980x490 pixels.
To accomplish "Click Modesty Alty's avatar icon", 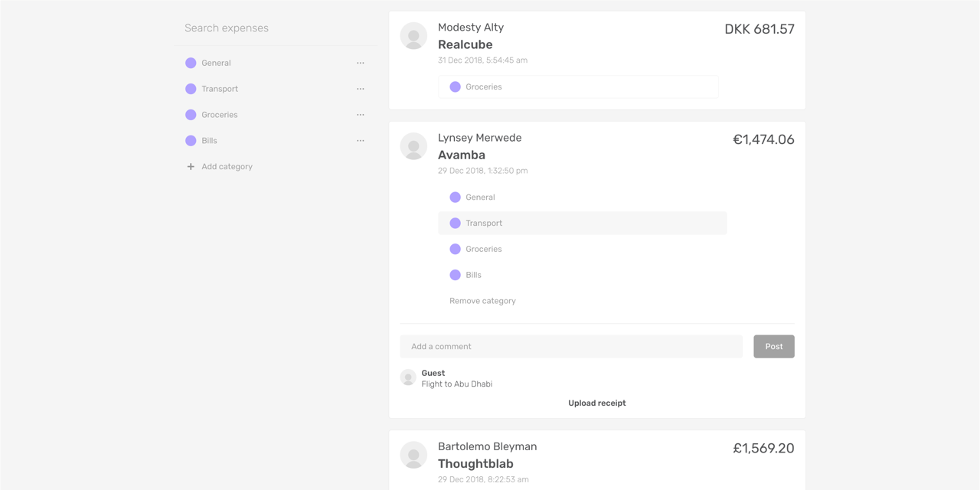I will click(413, 36).
